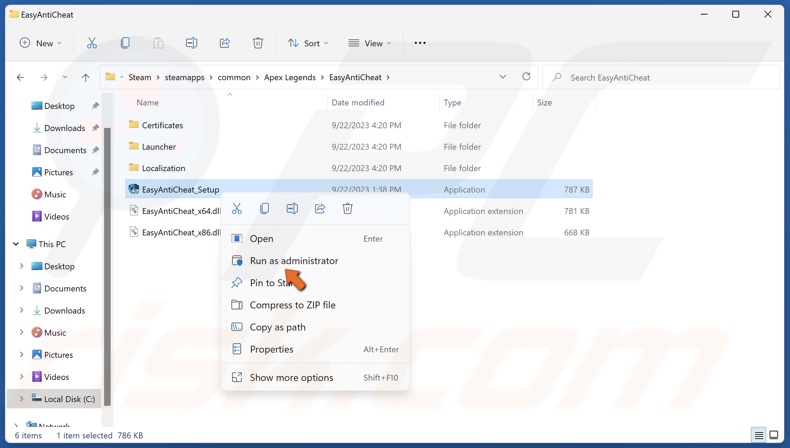This screenshot has height=448, width=790.
Task: Open the Sort dropdown menu
Action: point(308,43)
